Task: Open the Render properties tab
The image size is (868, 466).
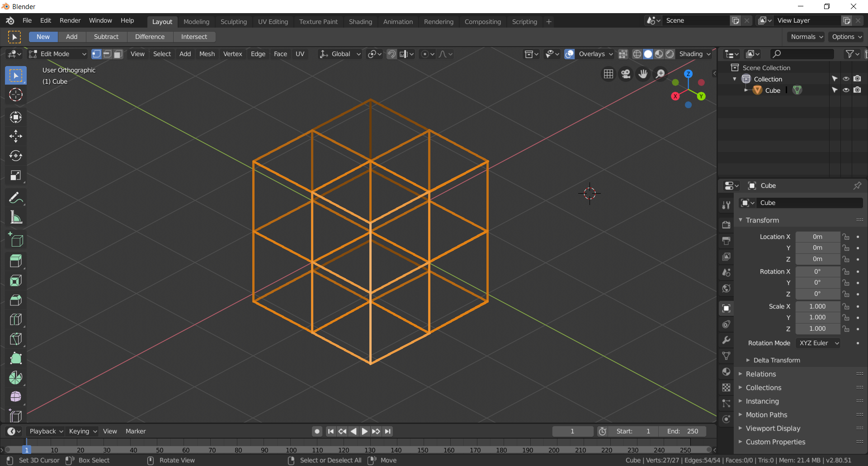Action: 726,225
